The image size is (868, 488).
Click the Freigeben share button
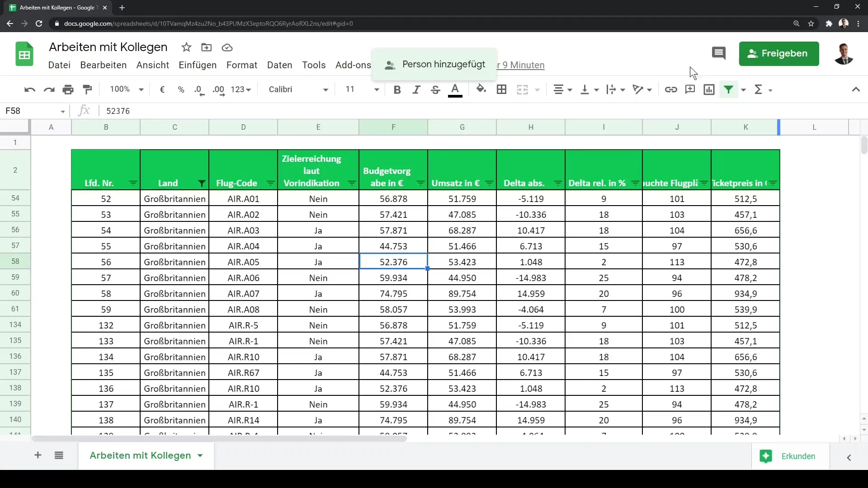(x=778, y=54)
